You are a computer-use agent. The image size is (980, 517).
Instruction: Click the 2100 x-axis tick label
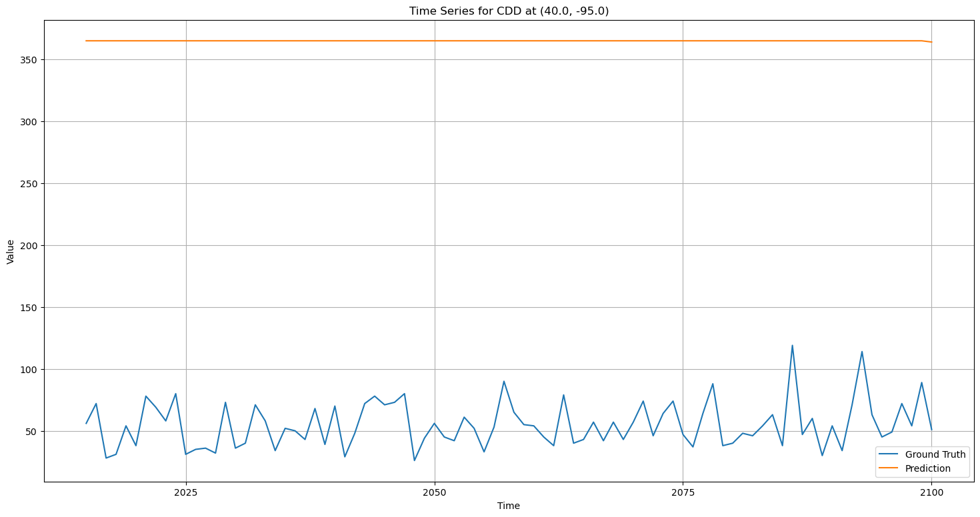coord(931,492)
